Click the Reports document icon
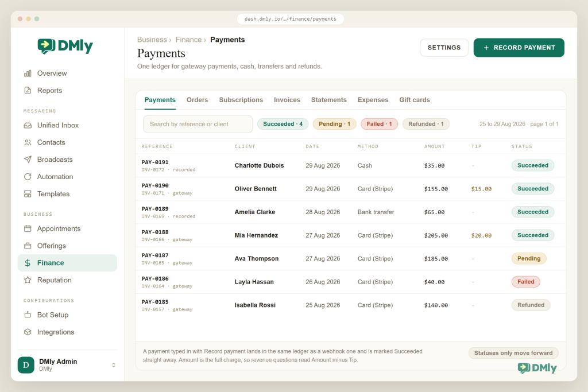 point(28,90)
